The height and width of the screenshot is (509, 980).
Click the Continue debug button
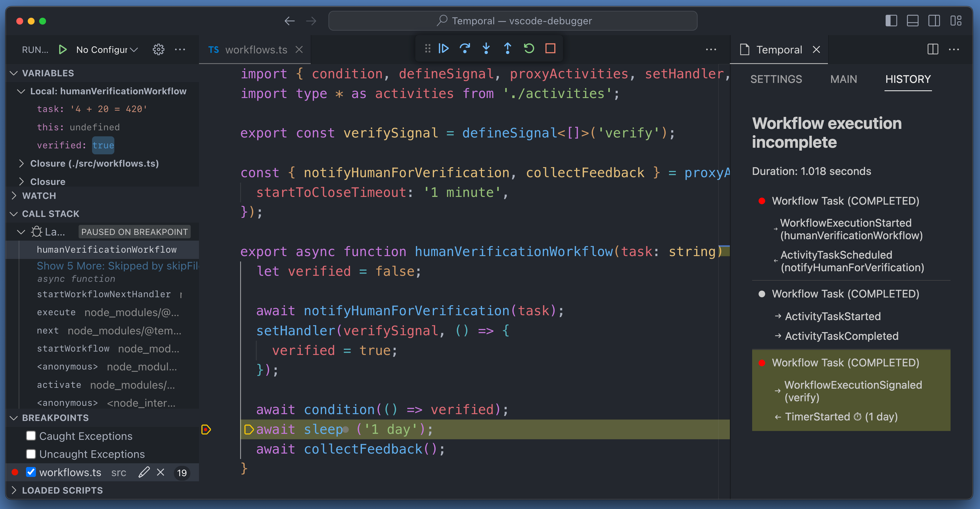444,49
